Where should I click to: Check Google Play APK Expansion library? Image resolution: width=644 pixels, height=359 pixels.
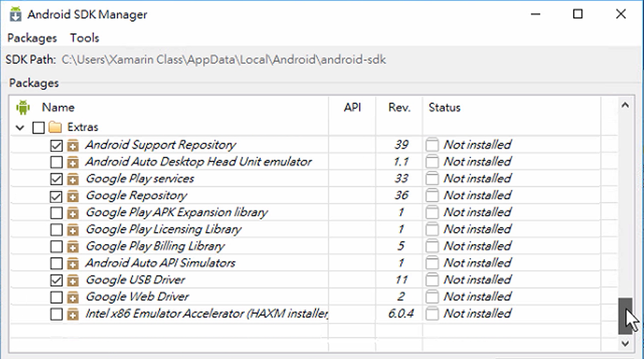coord(56,213)
